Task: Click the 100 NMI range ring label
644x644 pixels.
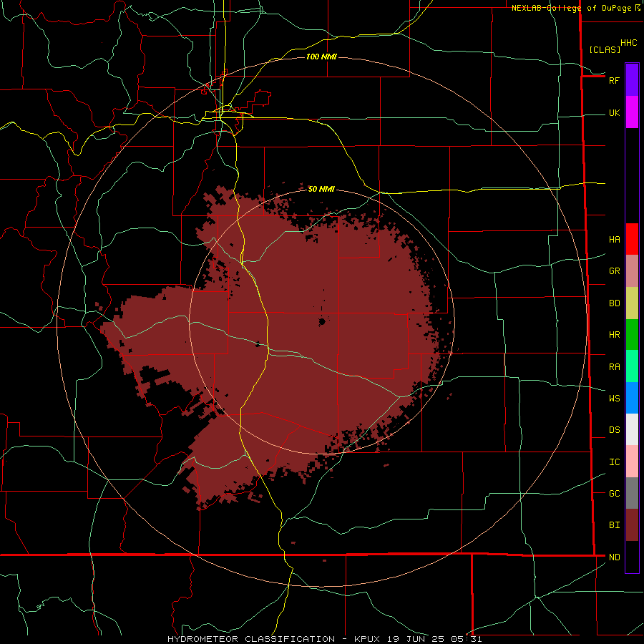Action: 321,57
